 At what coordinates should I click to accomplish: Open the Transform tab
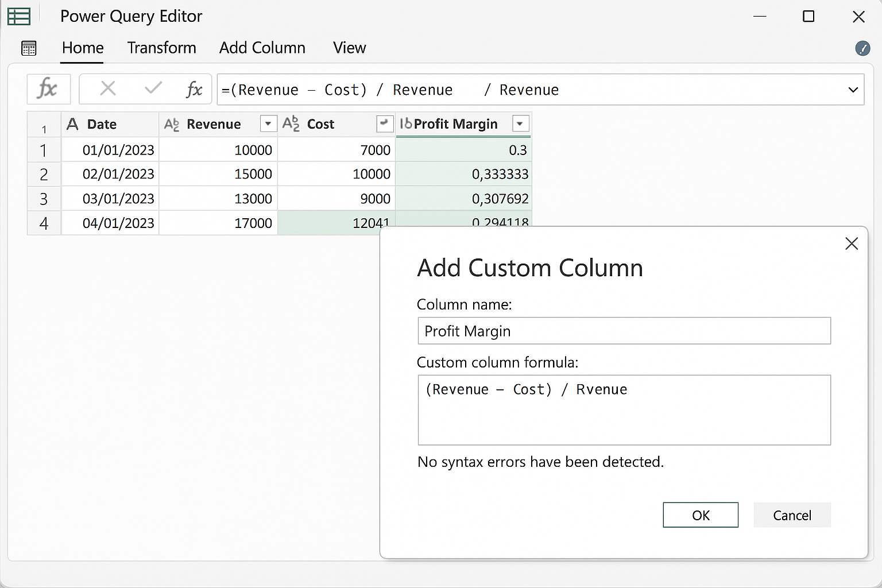[x=162, y=48]
